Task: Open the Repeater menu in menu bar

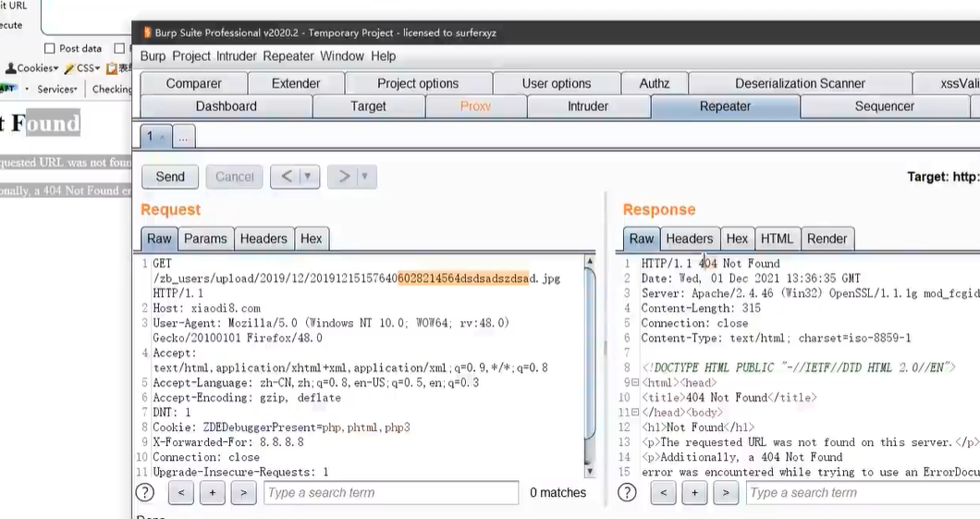Action: click(288, 56)
